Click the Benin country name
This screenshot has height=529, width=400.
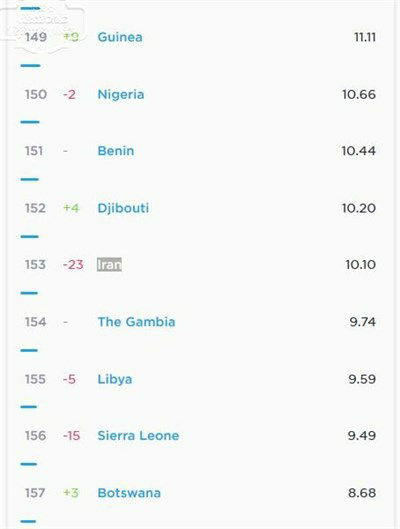(116, 151)
